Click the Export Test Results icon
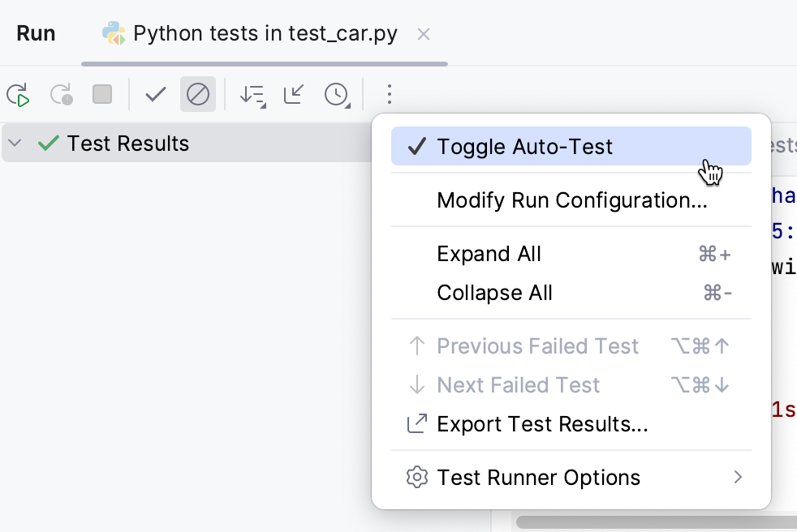The width and height of the screenshot is (797, 532). pos(416,423)
